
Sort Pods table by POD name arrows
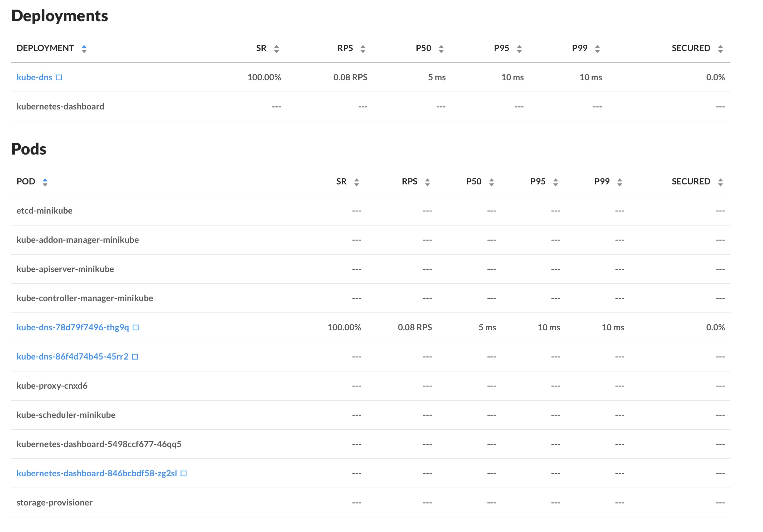[45, 182]
